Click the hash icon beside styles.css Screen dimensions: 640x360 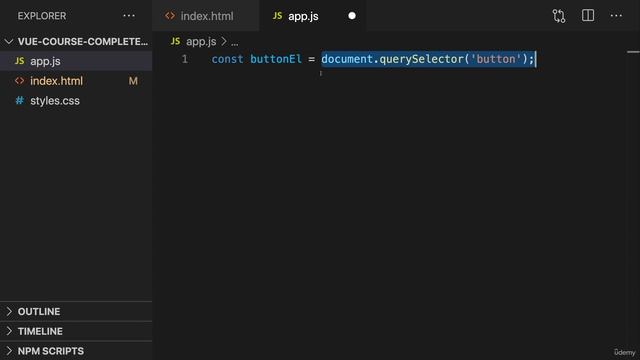point(19,100)
